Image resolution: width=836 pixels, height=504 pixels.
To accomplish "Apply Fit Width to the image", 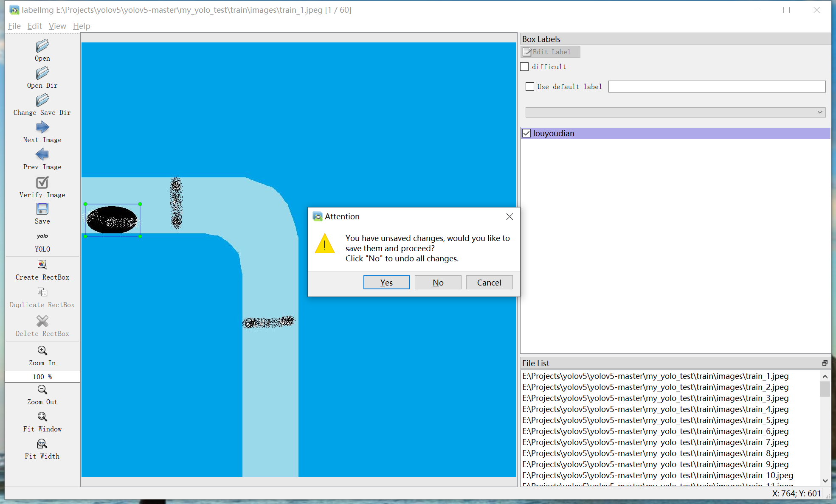I will pos(42,449).
